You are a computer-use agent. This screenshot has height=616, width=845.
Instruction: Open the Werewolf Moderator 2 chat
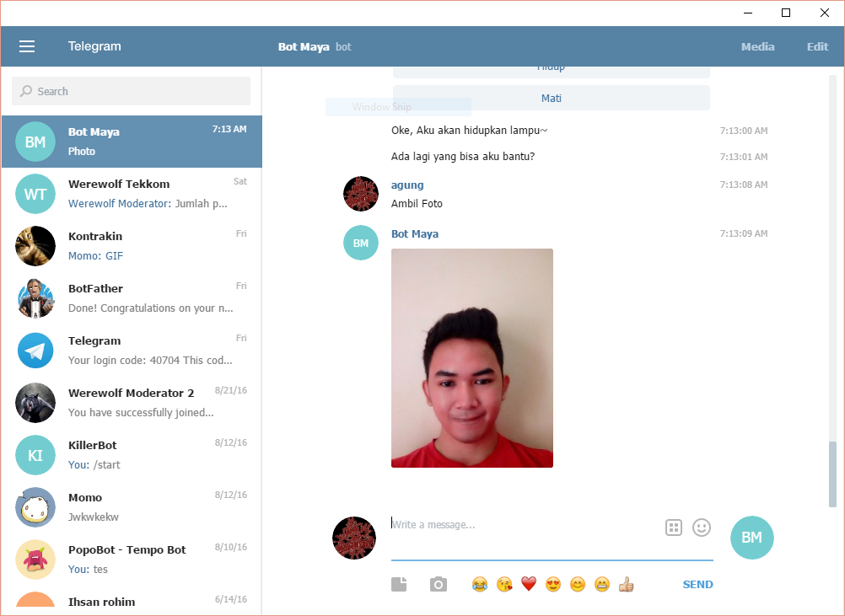[132, 403]
